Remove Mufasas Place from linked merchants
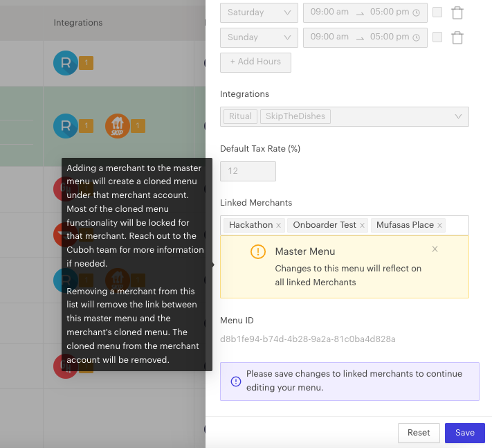 [439, 226]
